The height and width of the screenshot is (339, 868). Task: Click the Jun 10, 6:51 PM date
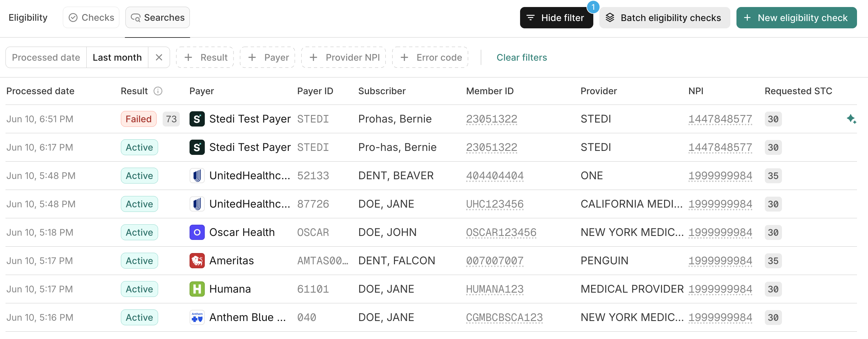40,119
